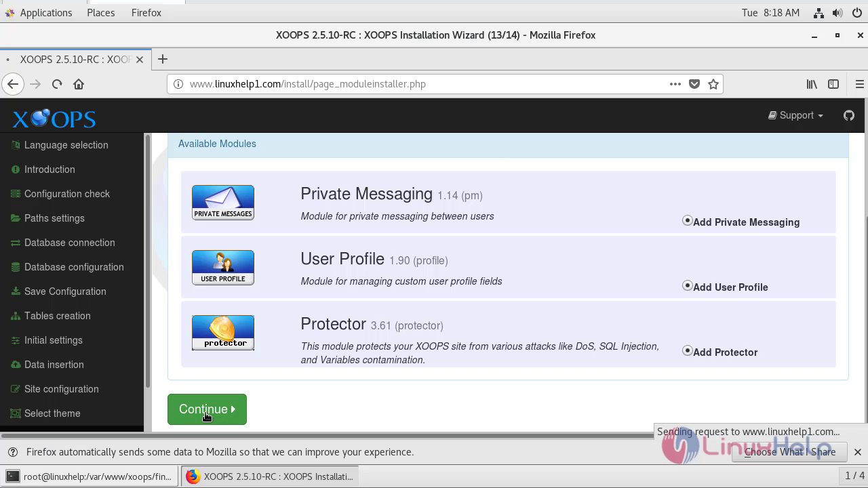Click the Continue button
Viewport: 868px width, 488px height.
click(x=207, y=409)
